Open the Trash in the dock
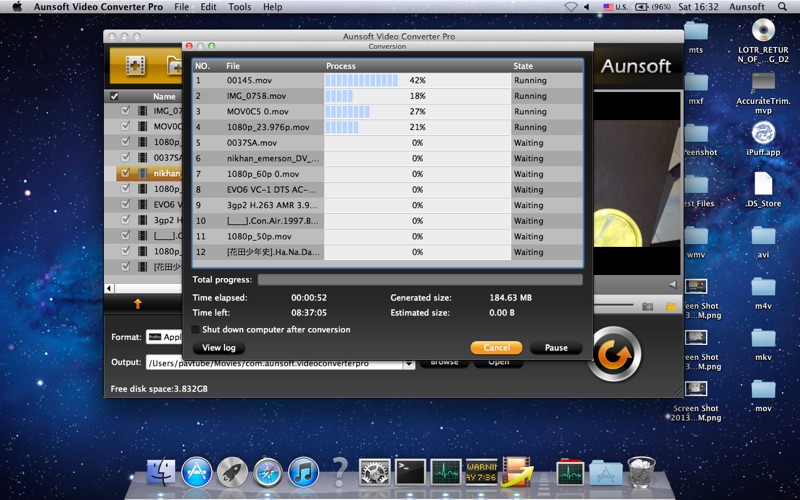The image size is (800, 500). click(x=641, y=472)
